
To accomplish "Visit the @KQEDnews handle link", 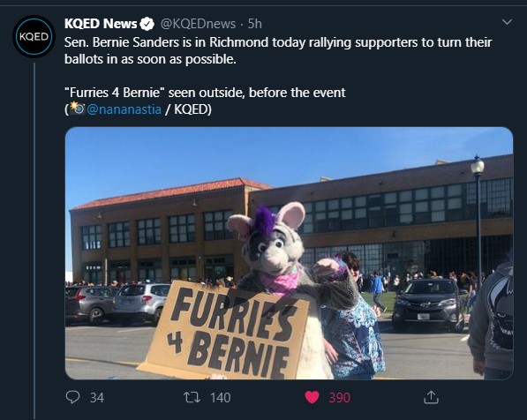I will point(198,24).
